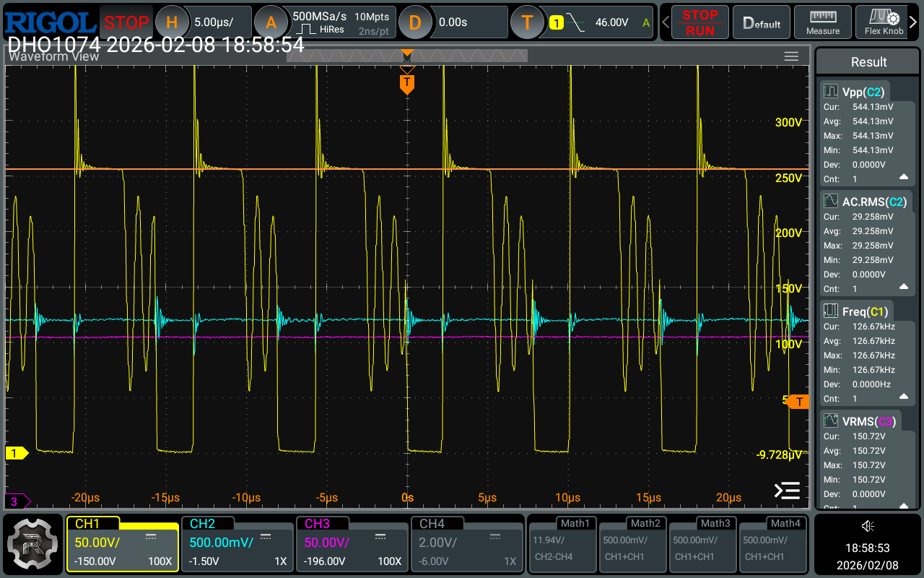Open the waveform view hamburger menu

tap(791, 56)
